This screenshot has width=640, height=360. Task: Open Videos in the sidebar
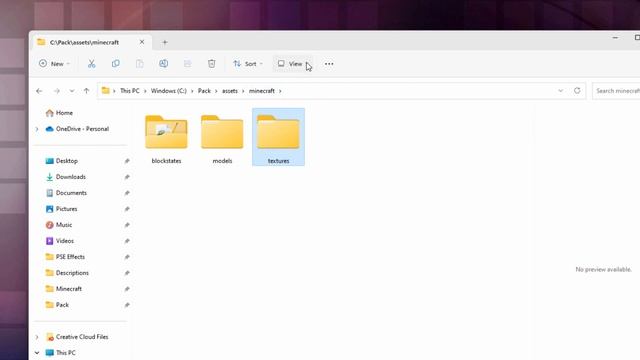(x=60, y=241)
